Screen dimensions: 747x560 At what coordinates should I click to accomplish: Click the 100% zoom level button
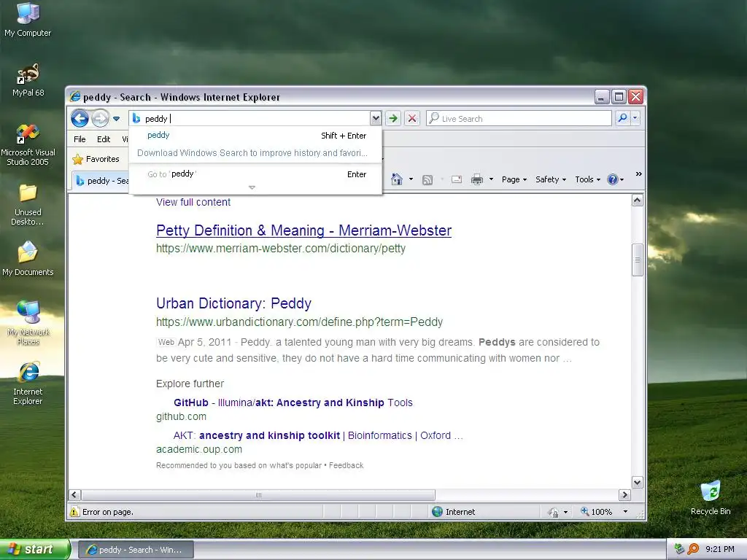point(596,512)
